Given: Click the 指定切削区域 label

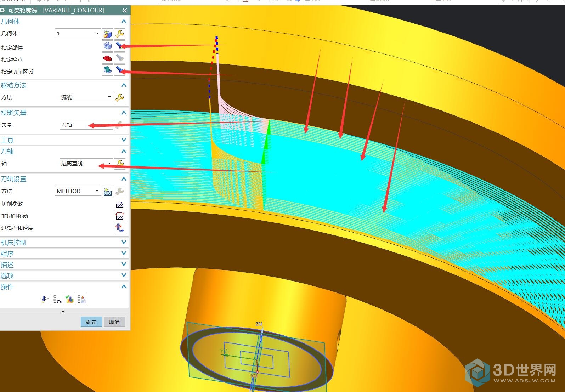Looking at the screenshot, I should point(17,72).
